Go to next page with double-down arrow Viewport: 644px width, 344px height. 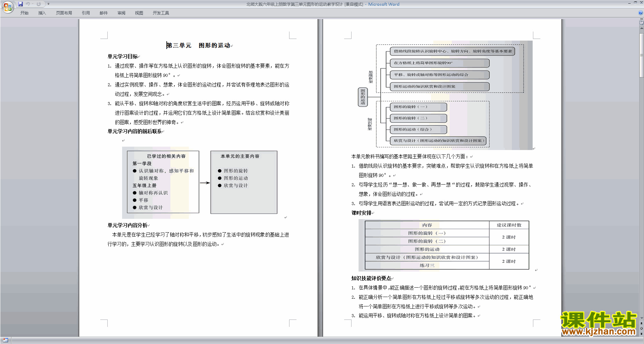click(x=642, y=334)
